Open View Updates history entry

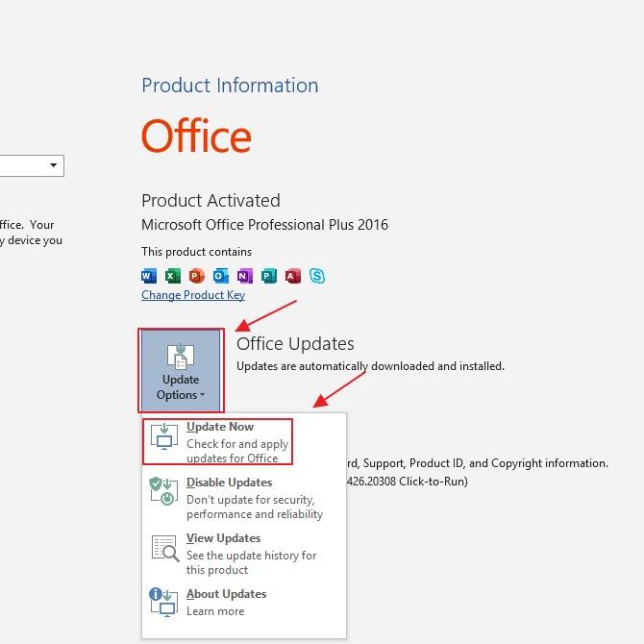click(x=244, y=554)
